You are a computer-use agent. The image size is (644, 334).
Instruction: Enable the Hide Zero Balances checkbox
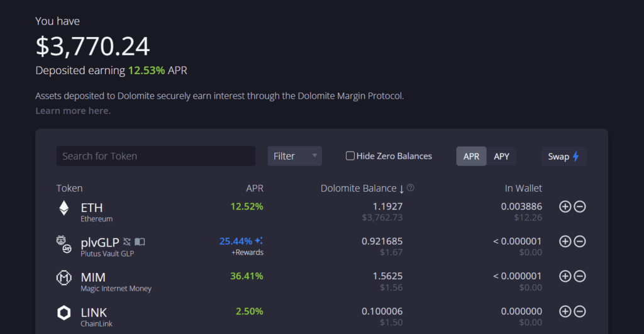(x=350, y=156)
